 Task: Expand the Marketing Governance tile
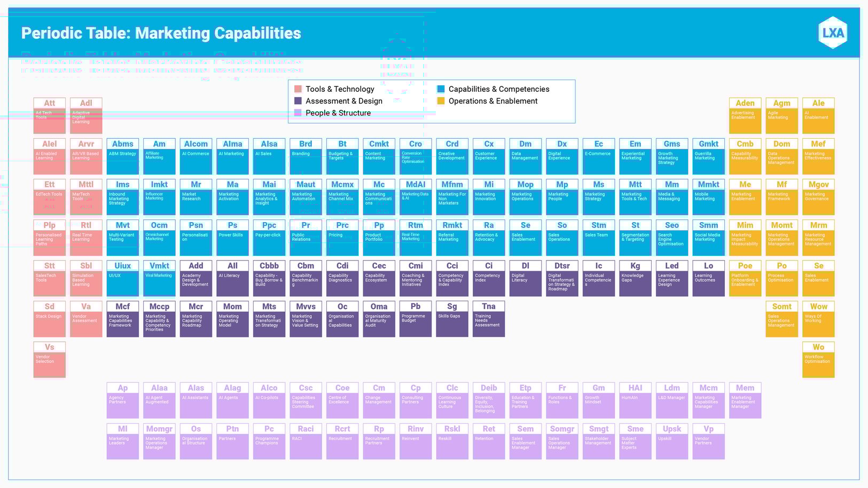[x=818, y=197]
